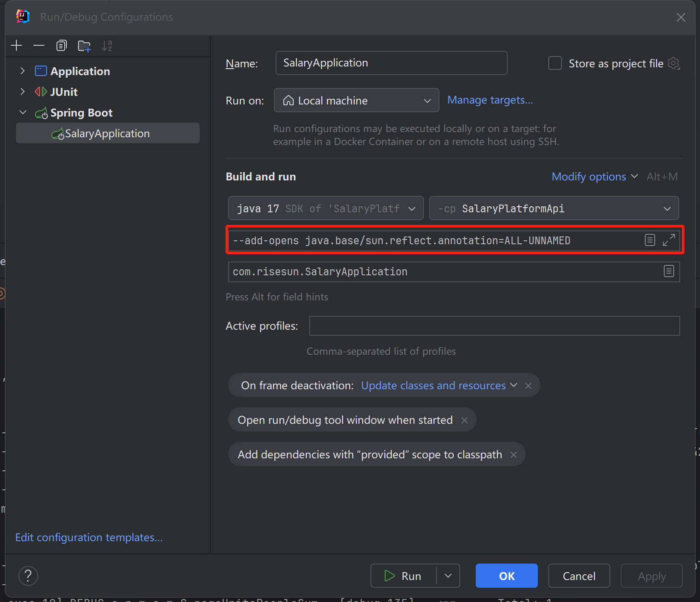Dismiss the Open run/debug tool window option
The height and width of the screenshot is (602, 700).
click(x=465, y=420)
